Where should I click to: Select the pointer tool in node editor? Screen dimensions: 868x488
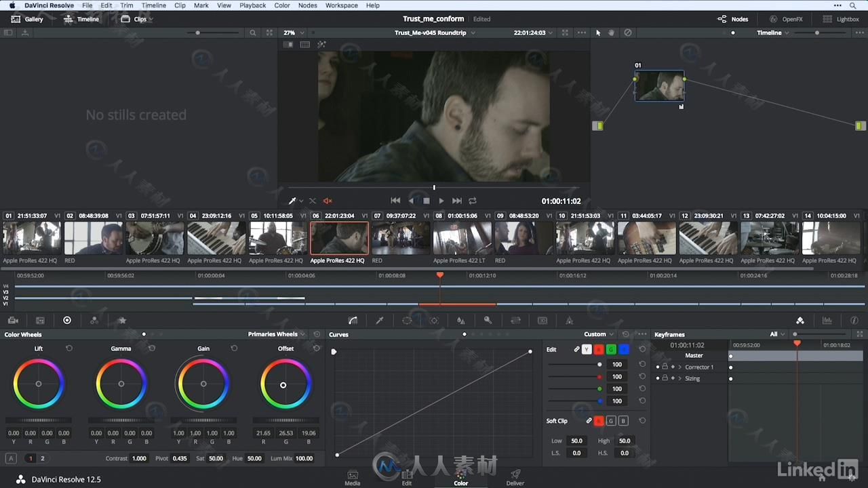coord(598,33)
